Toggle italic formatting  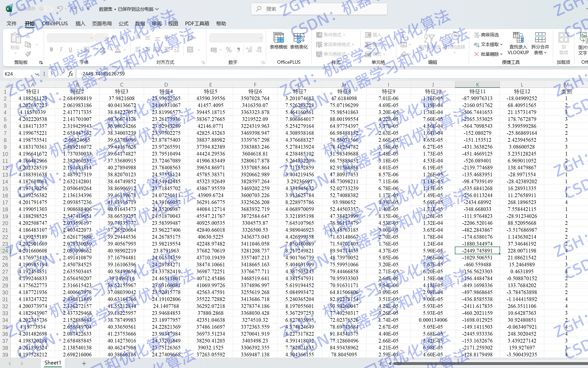pos(61,49)
